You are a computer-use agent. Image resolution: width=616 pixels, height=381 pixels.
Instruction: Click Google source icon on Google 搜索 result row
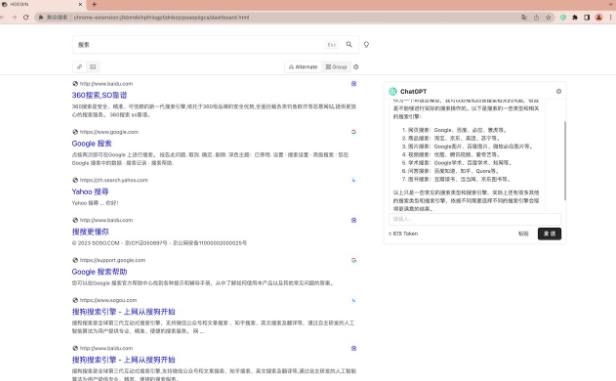pos(354,132)
